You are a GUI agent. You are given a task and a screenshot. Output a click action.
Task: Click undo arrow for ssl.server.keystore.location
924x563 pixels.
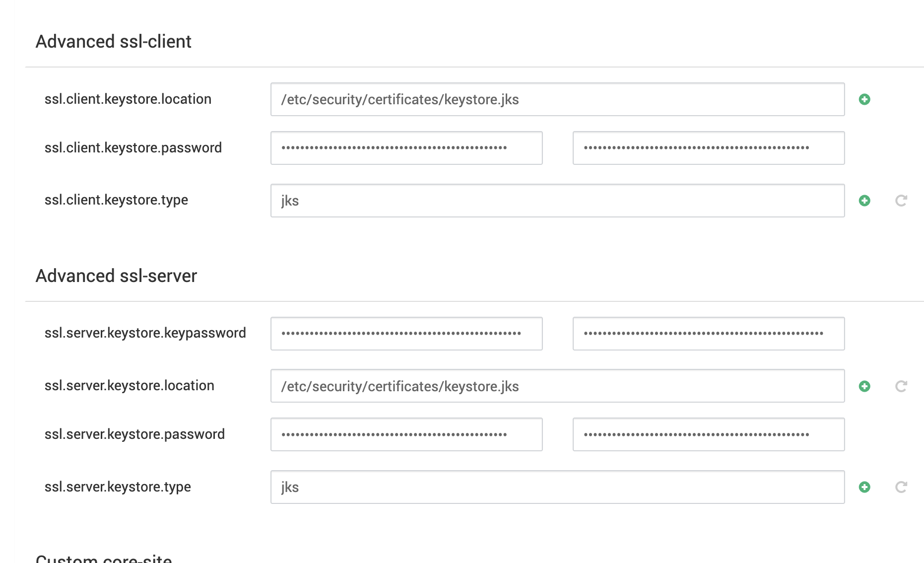pyautogui.click(x=901, y=386)
